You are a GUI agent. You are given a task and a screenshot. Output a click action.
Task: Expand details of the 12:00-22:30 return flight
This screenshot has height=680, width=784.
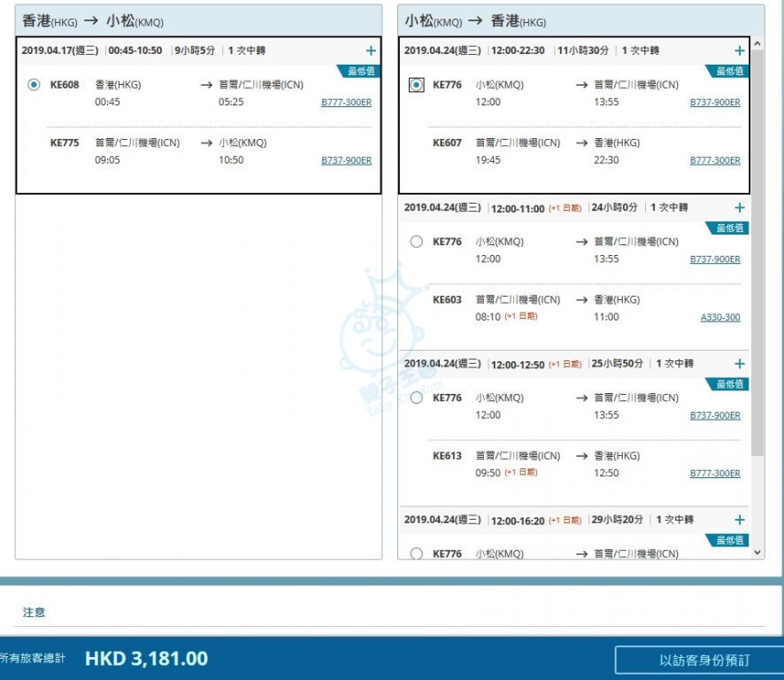(x=739, y=51)
